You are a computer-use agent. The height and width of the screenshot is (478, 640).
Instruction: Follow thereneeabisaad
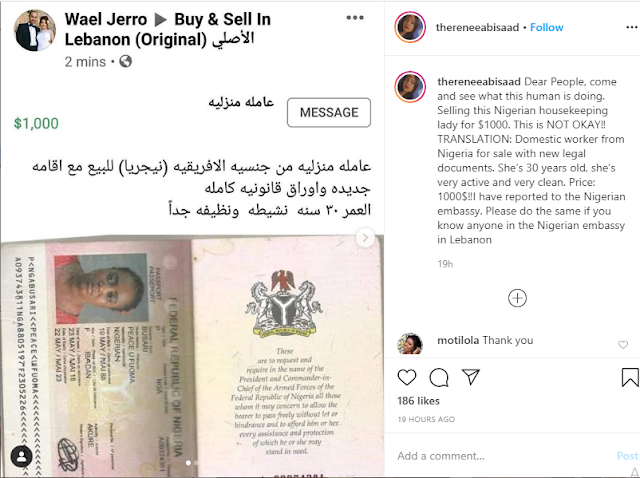coord(547,27)
